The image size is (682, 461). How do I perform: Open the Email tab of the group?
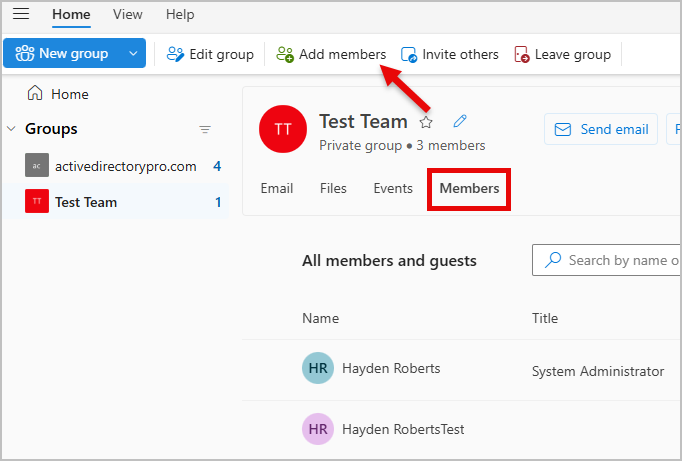pos(277,188)
